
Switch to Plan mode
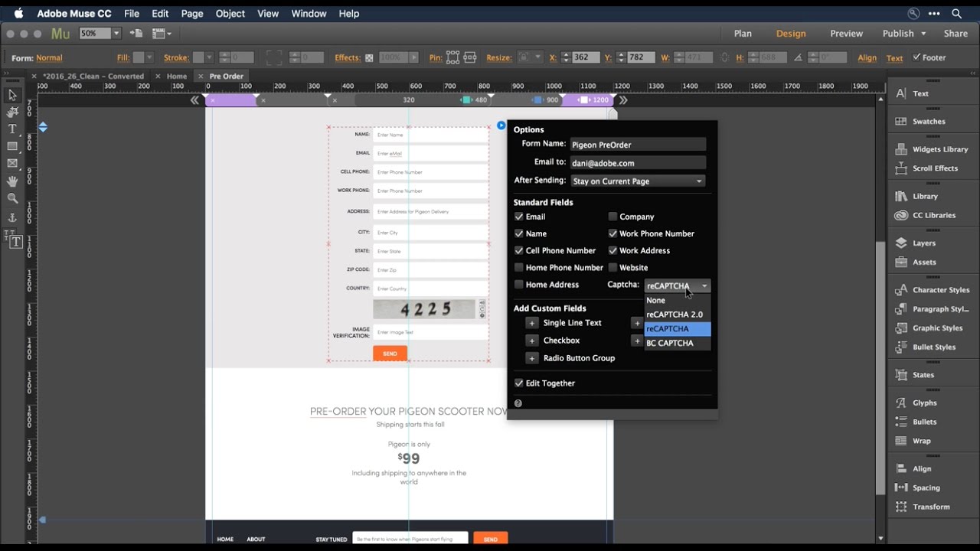click(743, 34)
